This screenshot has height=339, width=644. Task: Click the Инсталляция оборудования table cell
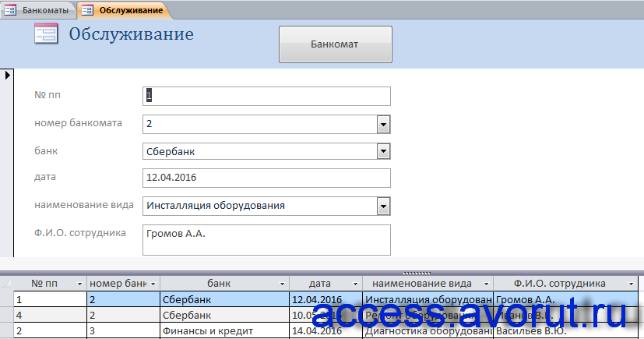(x=428, y=299)
